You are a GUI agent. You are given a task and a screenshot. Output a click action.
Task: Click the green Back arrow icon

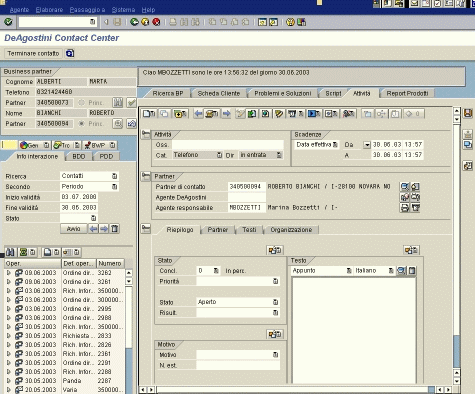tap(134, 22)
